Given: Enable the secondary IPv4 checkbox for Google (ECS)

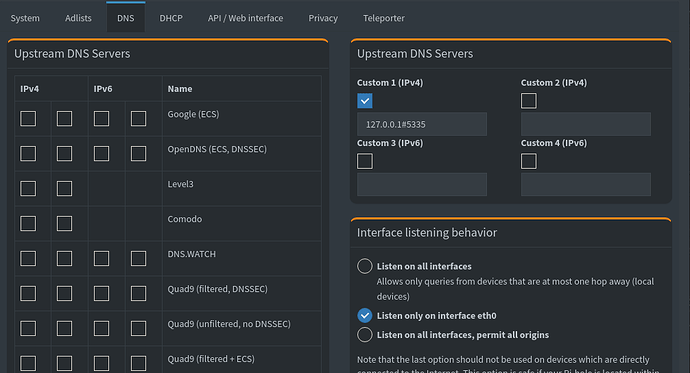Looking at the screenshot, I should pyautogui.click(x=64, y=118).
